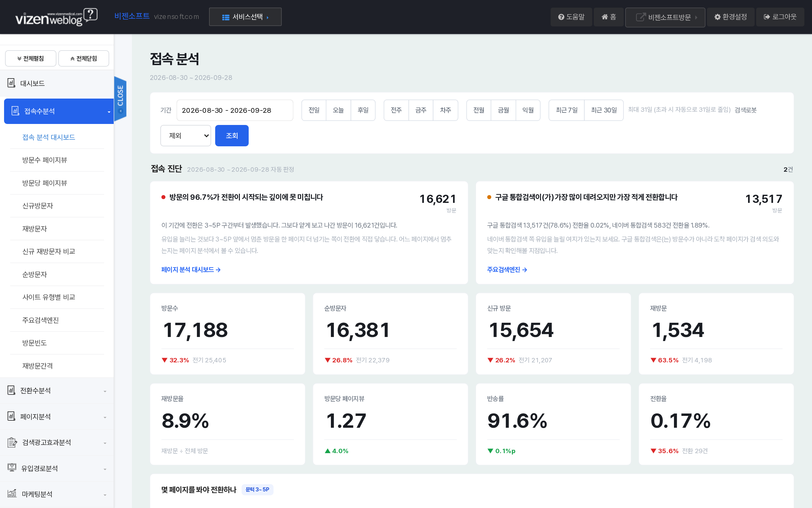Select 익월 next month button

[x=528, y=110]
